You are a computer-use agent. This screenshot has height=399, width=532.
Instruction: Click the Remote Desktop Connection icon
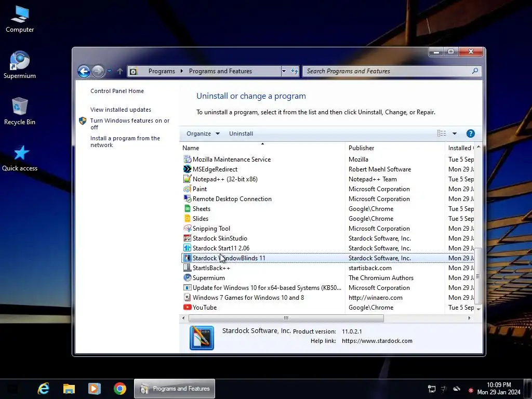point(187,198)
